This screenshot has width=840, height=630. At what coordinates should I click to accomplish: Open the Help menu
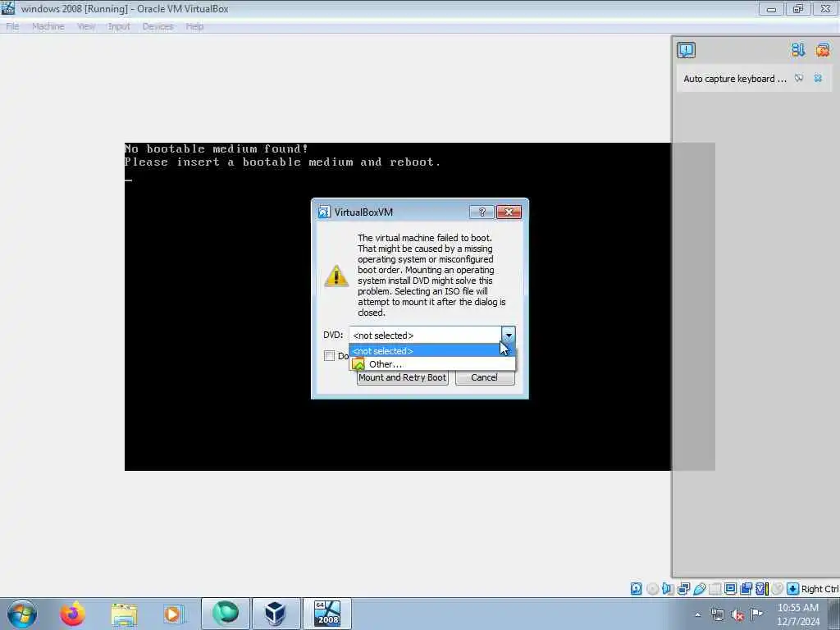click(x=194, y=26)
